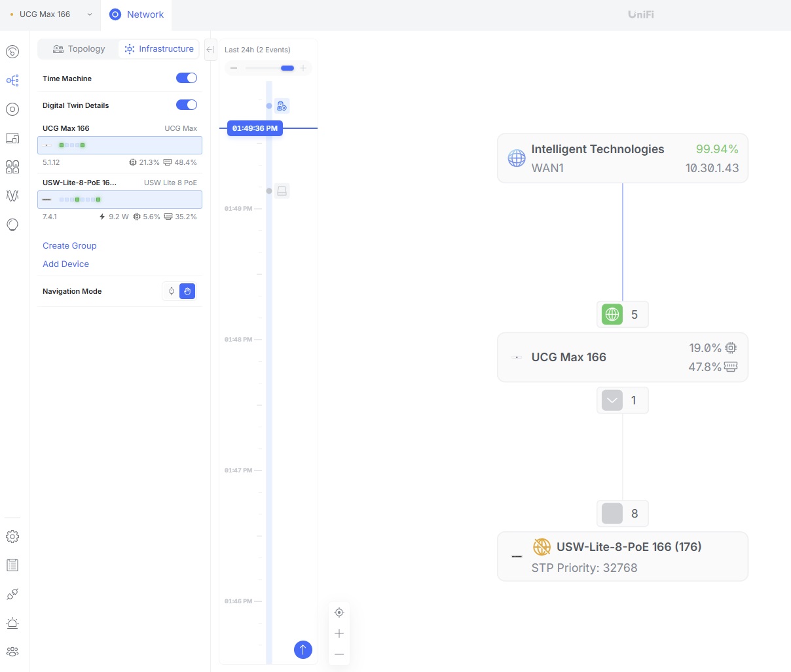Click the STP Priority: 32768 text
791x672 pixels.
point(584,568)
